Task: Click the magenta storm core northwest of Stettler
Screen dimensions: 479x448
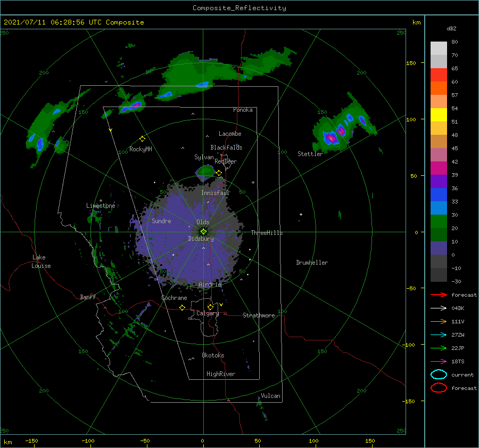Action: (x=331, y=138)
